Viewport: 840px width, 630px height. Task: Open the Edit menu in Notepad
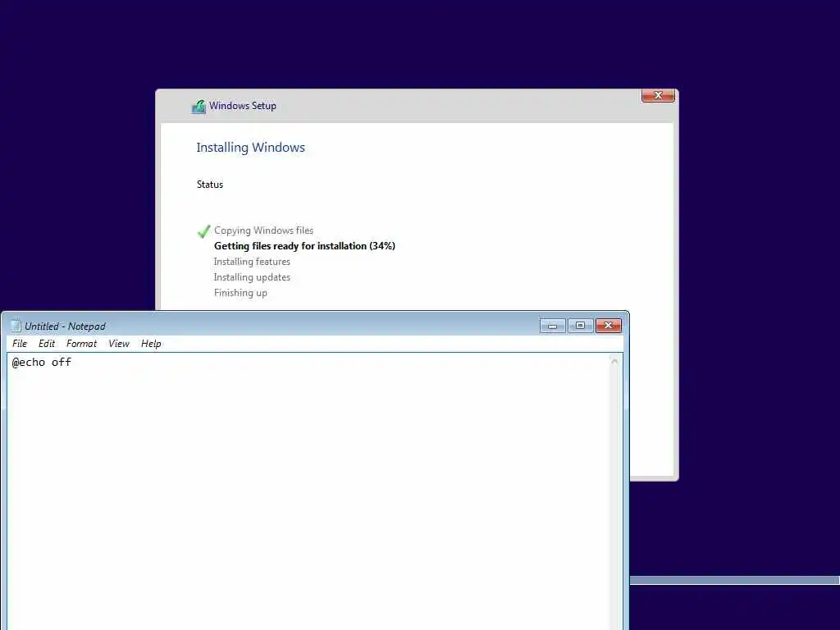[x=47, y=344]
